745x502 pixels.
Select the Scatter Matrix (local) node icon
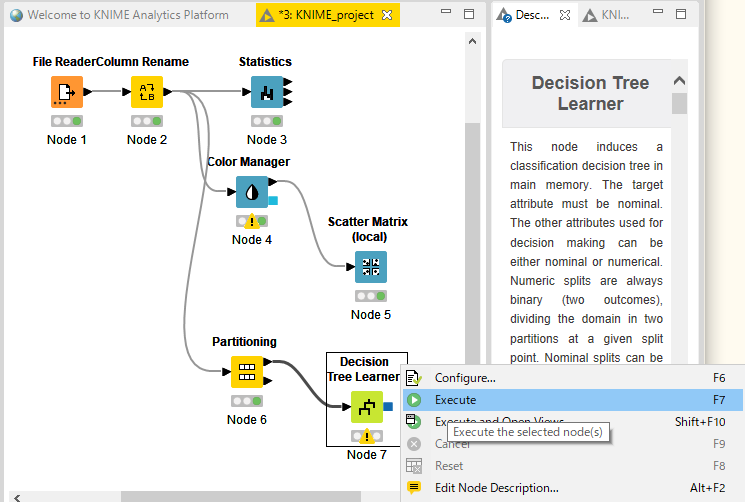371,267
